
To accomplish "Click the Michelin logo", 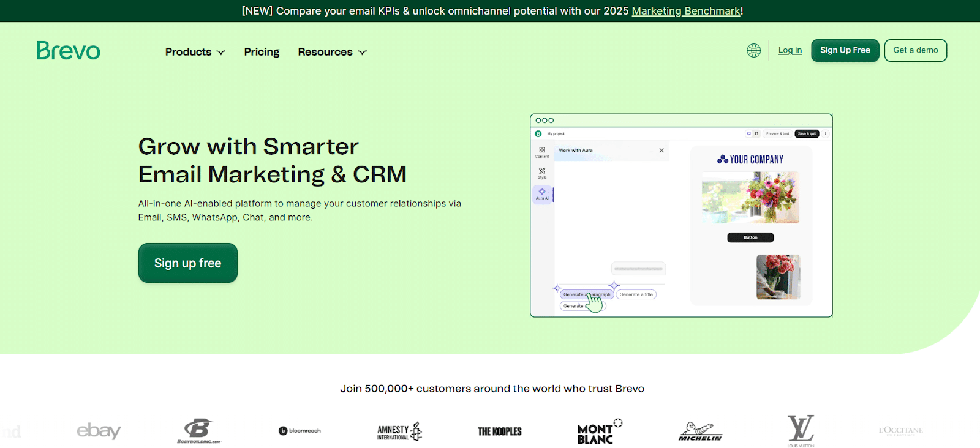I will click(x=700, y=431).
